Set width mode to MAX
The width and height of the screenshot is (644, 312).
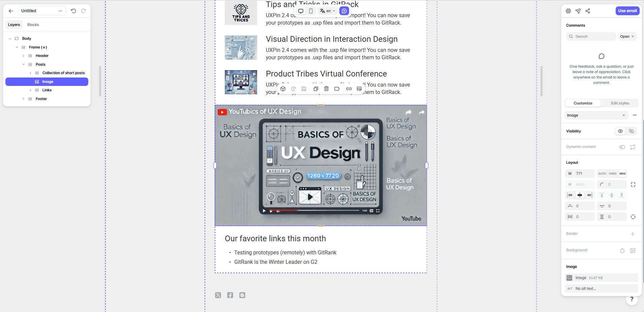[622, 174]
